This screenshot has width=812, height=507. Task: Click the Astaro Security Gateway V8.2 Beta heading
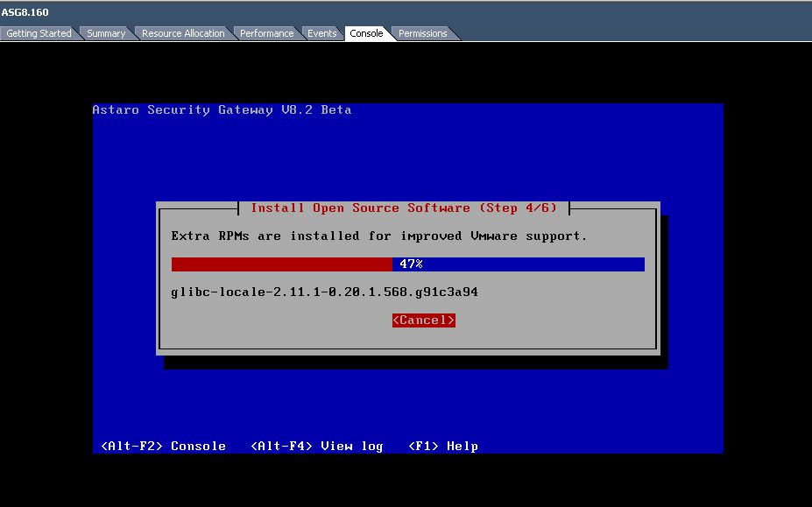222,109
